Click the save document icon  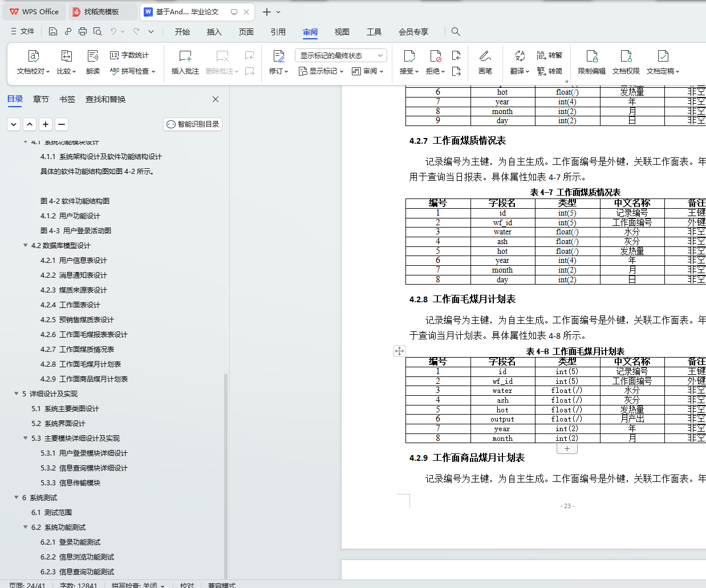(x=52, y=31)
